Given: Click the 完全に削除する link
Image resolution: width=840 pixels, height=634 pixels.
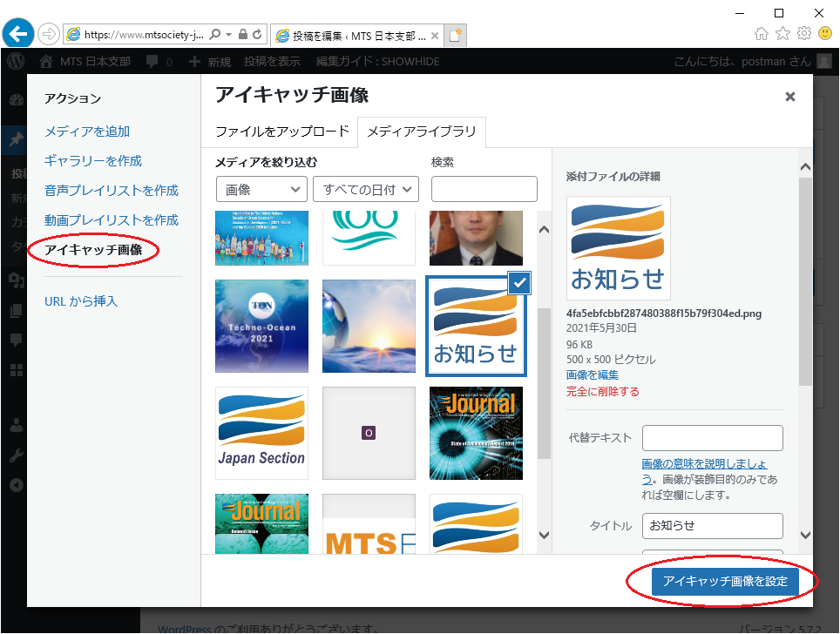Looking at the screenshot, I should pyautogui.click(x=602, y=392).
